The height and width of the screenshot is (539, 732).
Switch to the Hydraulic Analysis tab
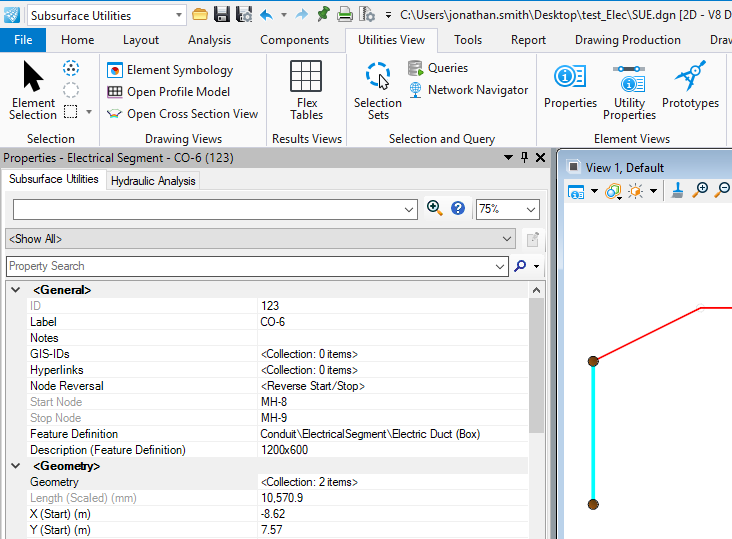point(154,181)
